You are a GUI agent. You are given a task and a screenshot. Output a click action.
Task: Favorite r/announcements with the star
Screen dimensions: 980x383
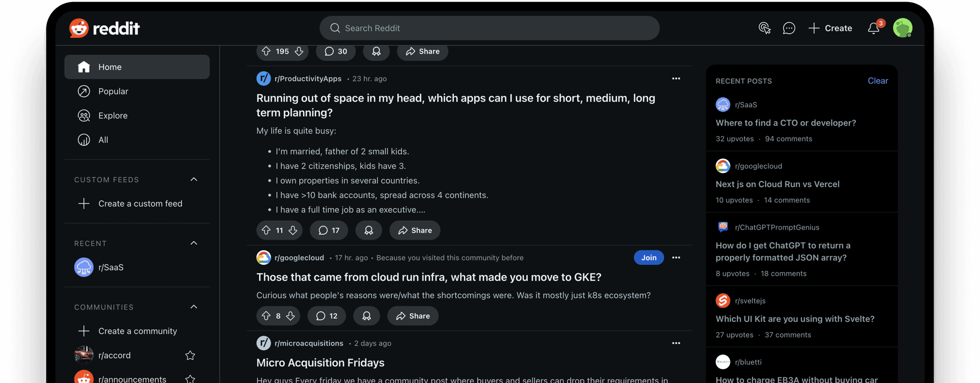(190, 378)
